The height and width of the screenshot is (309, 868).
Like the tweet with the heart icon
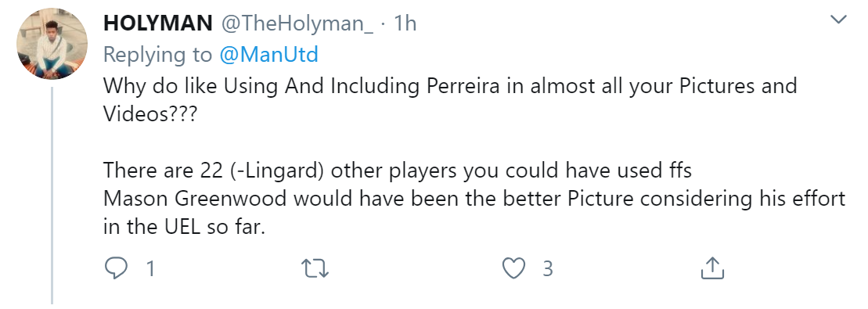513,268
